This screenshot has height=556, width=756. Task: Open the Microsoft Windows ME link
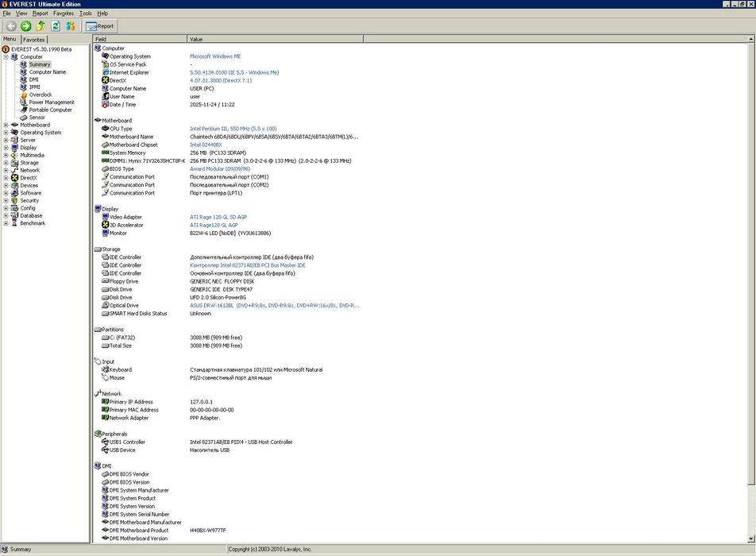click(x=215, y=56)
